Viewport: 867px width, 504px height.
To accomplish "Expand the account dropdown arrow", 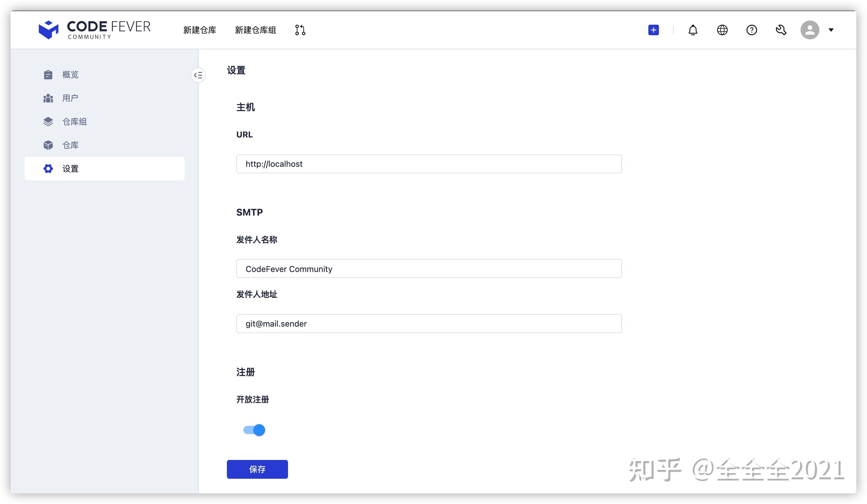I will click(831, 30).
